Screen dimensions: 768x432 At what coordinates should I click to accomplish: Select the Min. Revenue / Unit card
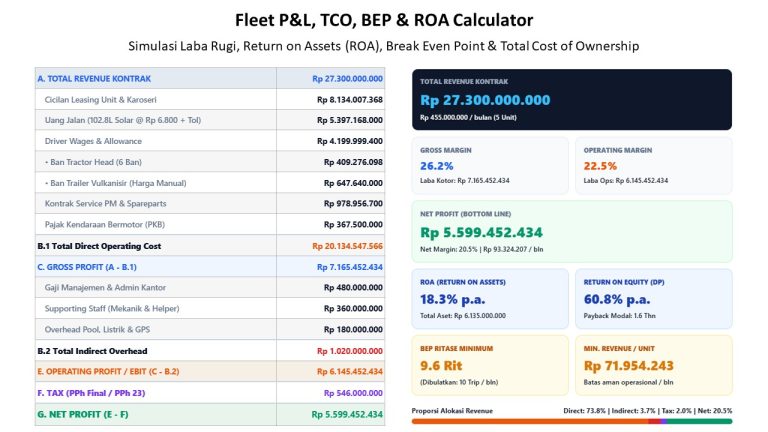coord(653,365)
